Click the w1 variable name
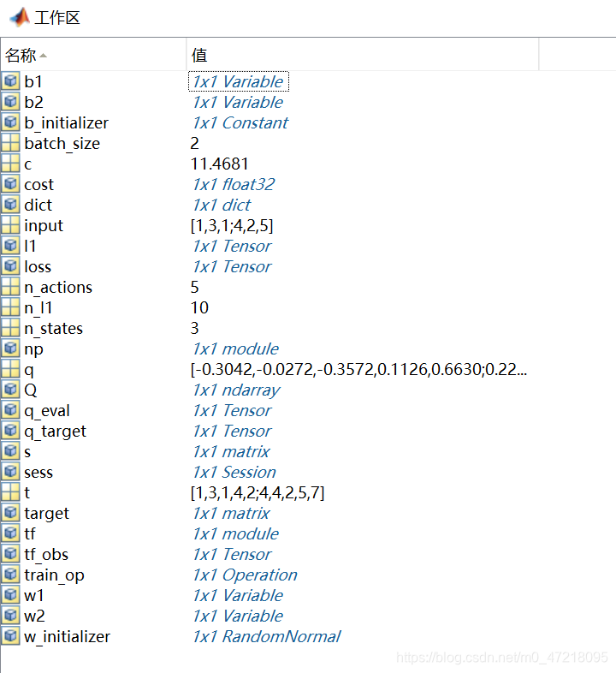 (x=34, y=595)
